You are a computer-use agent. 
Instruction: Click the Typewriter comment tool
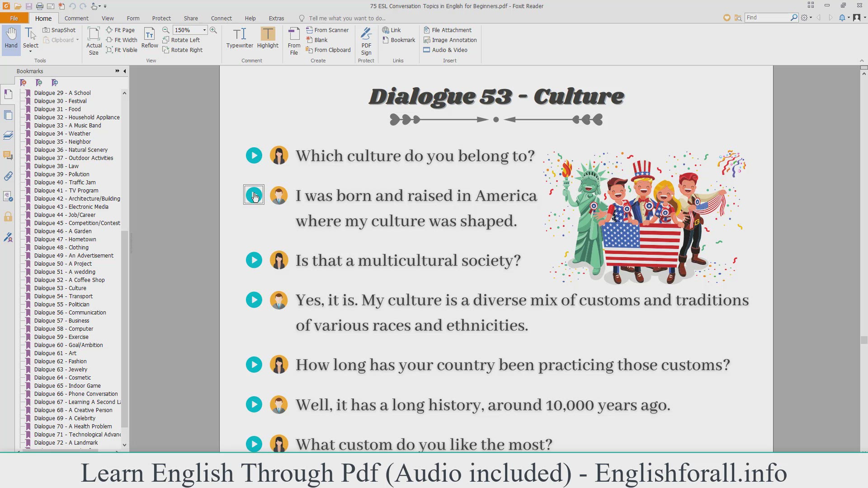240,38
